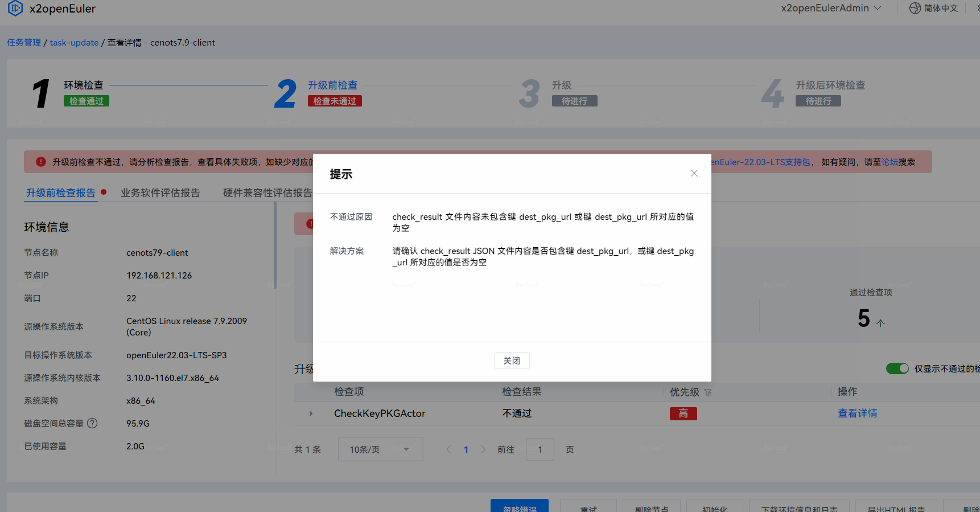
Task: Switch to the 硬件兼容性评估报告 tab
Action: 267,193
